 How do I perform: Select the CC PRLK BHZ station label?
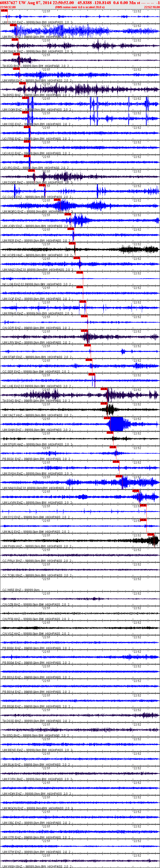[37, 560]
